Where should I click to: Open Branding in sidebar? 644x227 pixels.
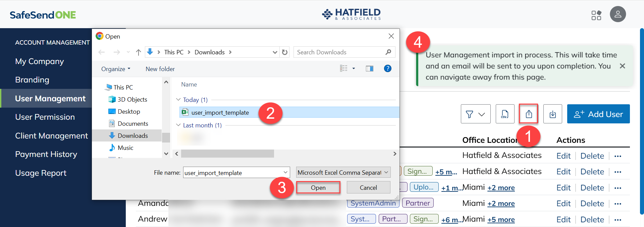[x=32, y=80]
